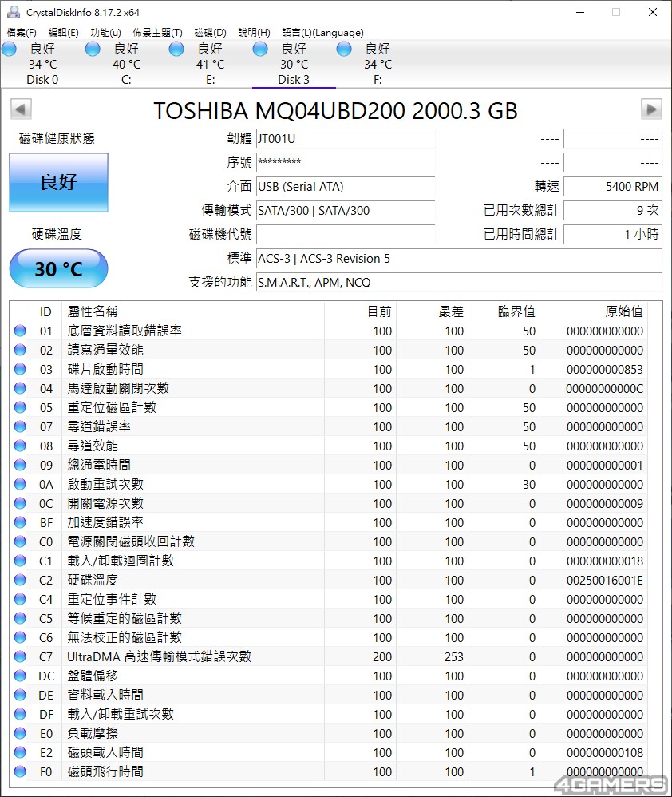Click status dot for attribute C2
This screenshot has width=672, height=797.
tap(20, 580)
